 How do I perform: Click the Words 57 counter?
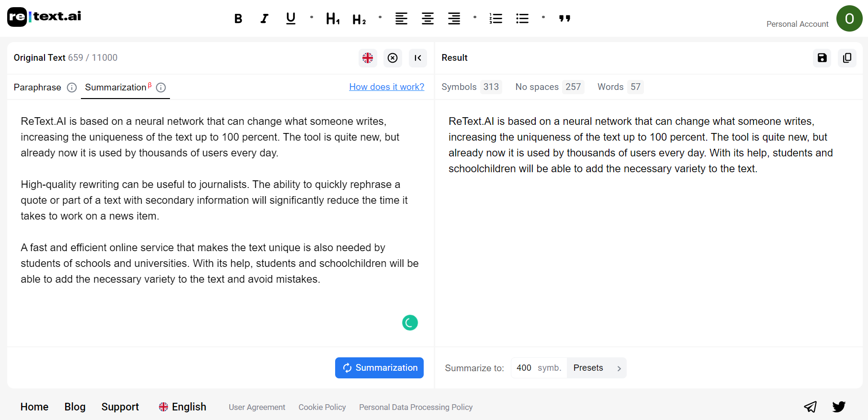pos(620,87)
